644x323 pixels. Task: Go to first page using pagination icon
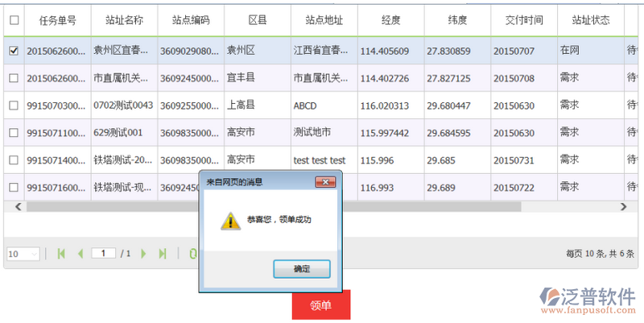click(61, 254)
